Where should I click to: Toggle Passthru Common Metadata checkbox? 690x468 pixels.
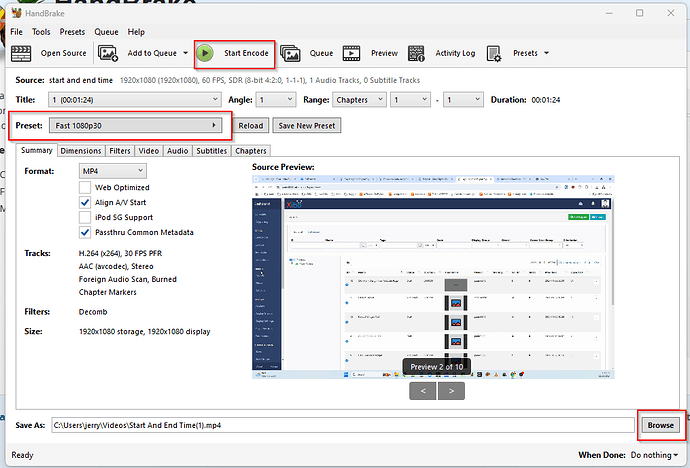pos(85,232)
